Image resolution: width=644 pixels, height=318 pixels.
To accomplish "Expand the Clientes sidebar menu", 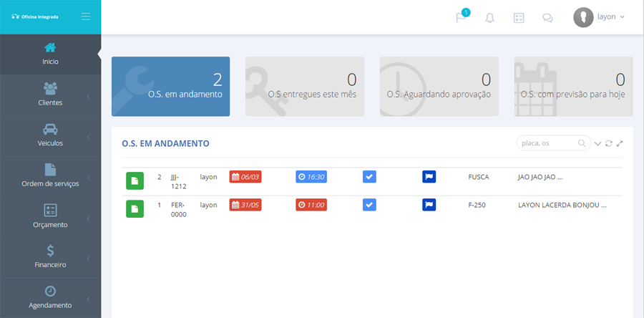I will [x=50, y=95].
